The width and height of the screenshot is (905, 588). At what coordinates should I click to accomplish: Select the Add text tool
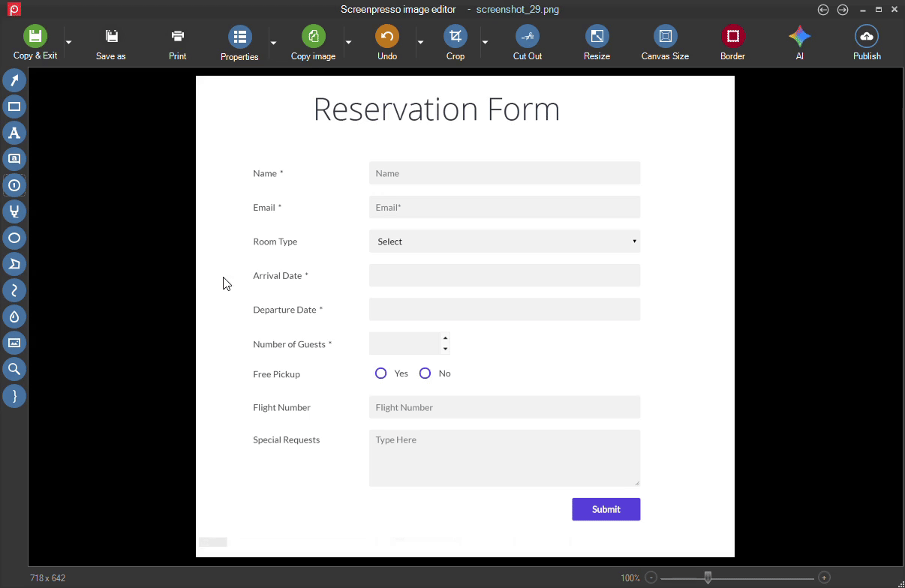[x=14, y=133]
